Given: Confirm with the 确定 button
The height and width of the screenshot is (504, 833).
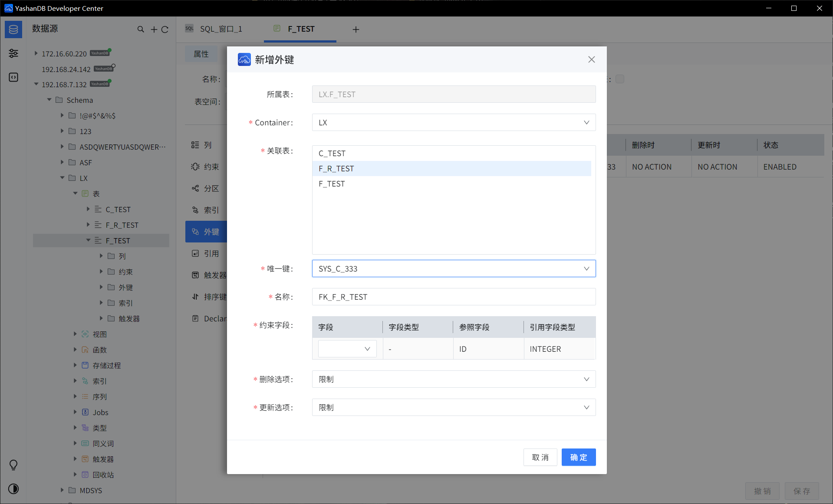Looking at the screenshot, I should click(x=578, y=458).
